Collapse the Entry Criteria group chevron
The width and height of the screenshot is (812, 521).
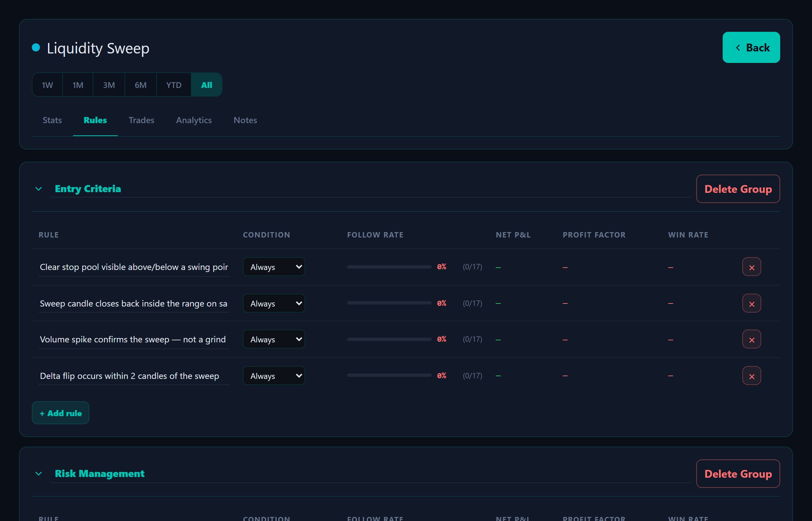[39, 189]
